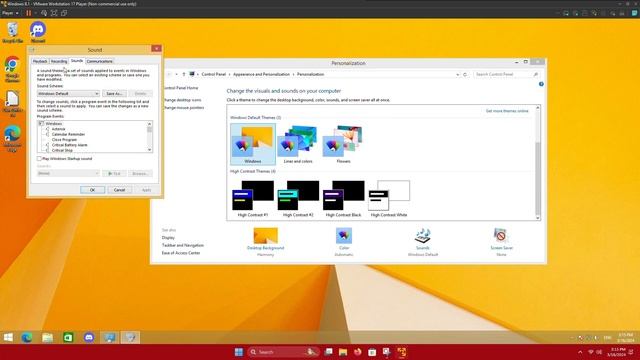Screen dimensions: 640x360
Task: Open Firefox on the host taskbar
Action: (358, 352)
